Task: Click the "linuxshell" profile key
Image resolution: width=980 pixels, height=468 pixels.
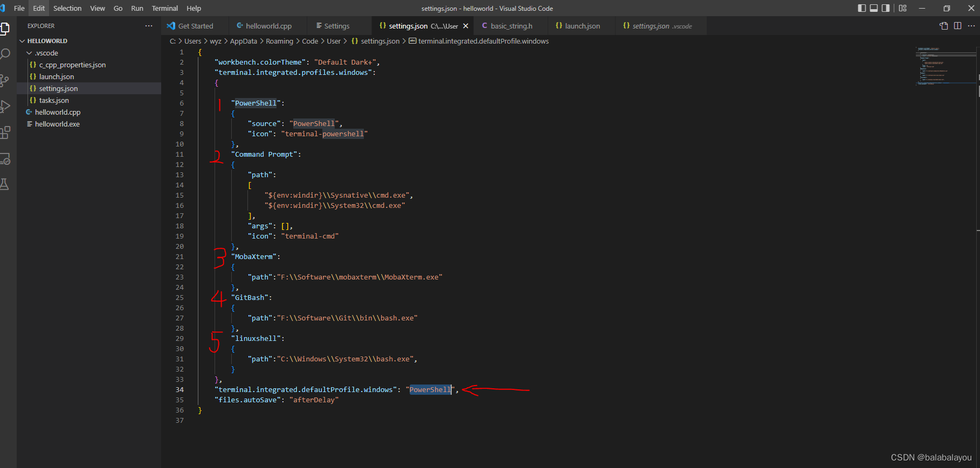Action: click(x=256, y=338)
